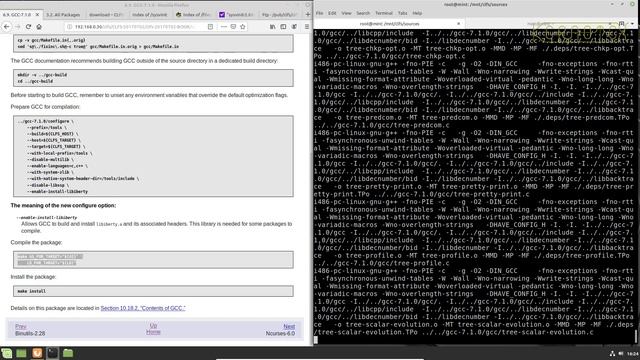Switch to Firefox in taskbar

coord(37,353)
